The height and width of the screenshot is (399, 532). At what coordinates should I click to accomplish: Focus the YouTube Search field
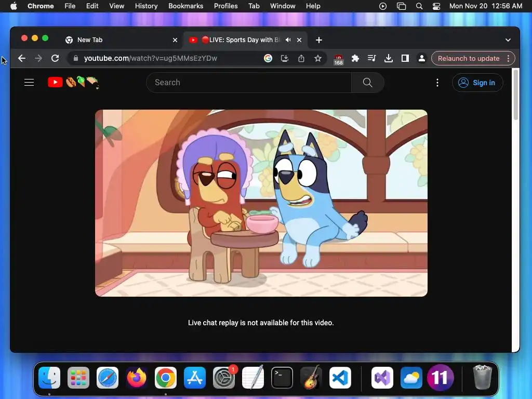[x=249, y=83]
